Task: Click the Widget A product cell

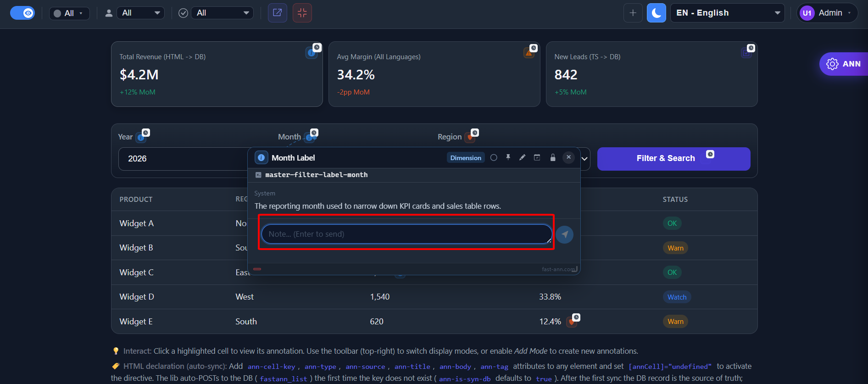Action: coord(137,223)
